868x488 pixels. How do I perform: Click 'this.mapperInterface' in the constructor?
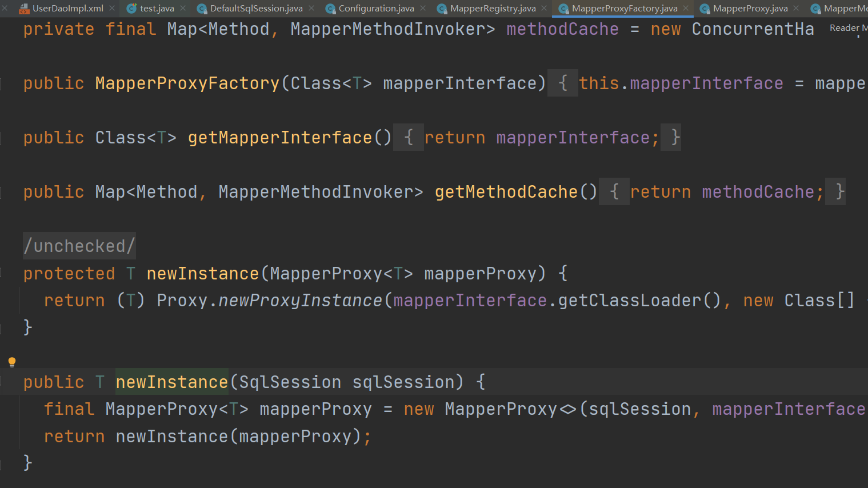click(x=681, y=83)
